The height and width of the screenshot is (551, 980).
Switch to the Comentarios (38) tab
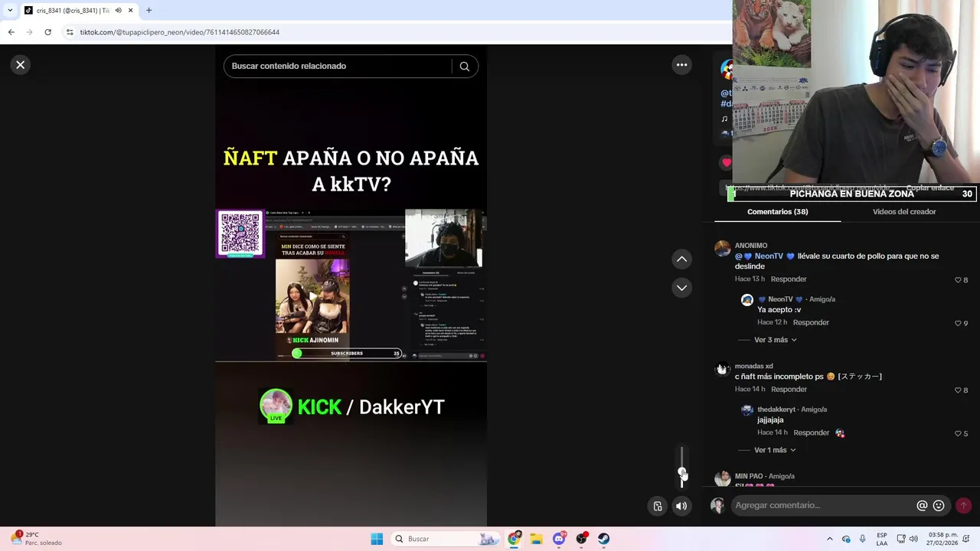tap(777, 212)
